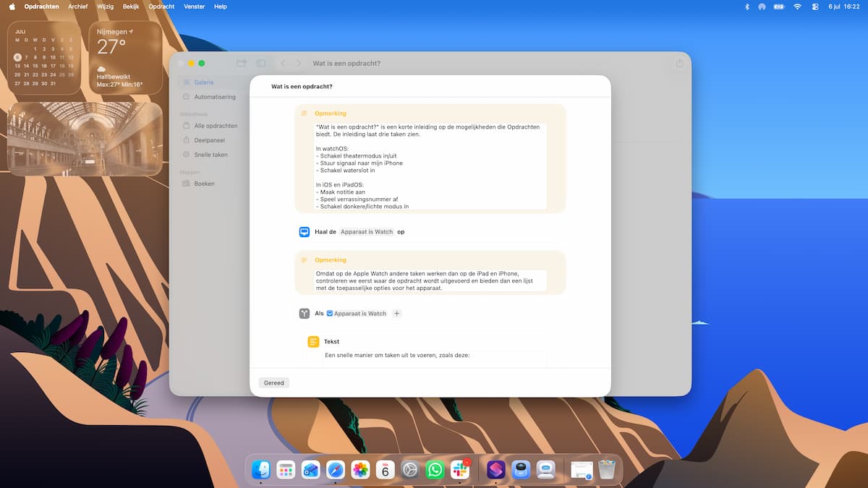Viewport: 868px width, 488px height.
Task: Click the first Opmerking action's note icon
Action: [x=305, y=114]
